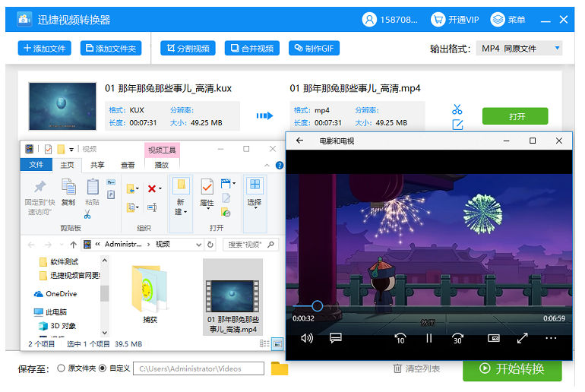Image resolution: width=585 pixels, height=392 pixels.
Task: Select the kux video thumbnail in converter list
Action: click(x=62, y=106)
